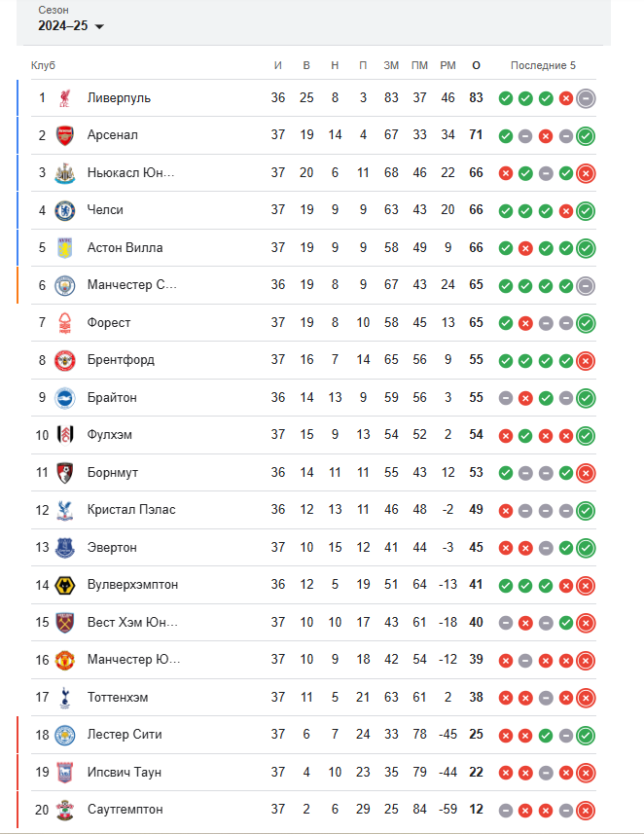The width and height of the screenshot is (644, 834).
Task: Open the 2024–25 season dropdown
Action: pyautogui.click(x=71, y=25)
